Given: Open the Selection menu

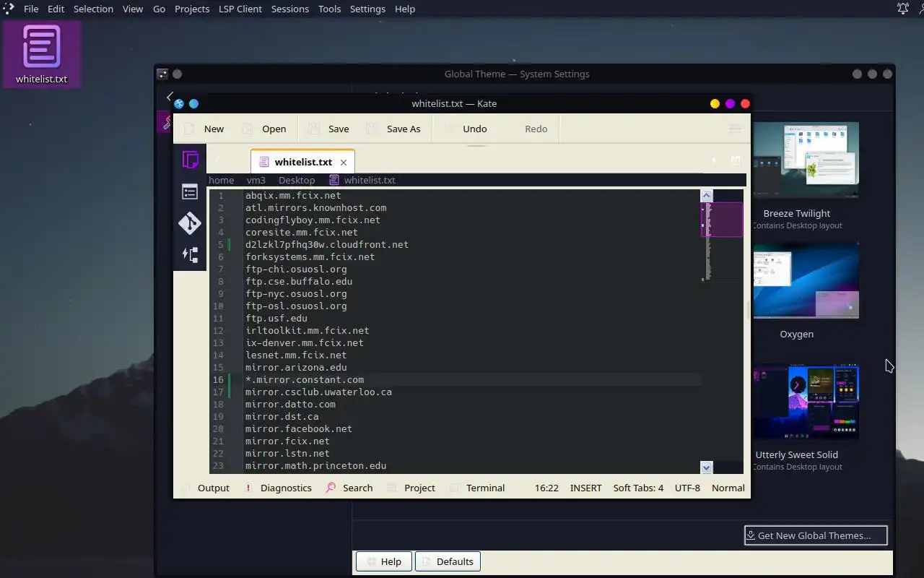Looking at the screenshot, I should (93, 9).
